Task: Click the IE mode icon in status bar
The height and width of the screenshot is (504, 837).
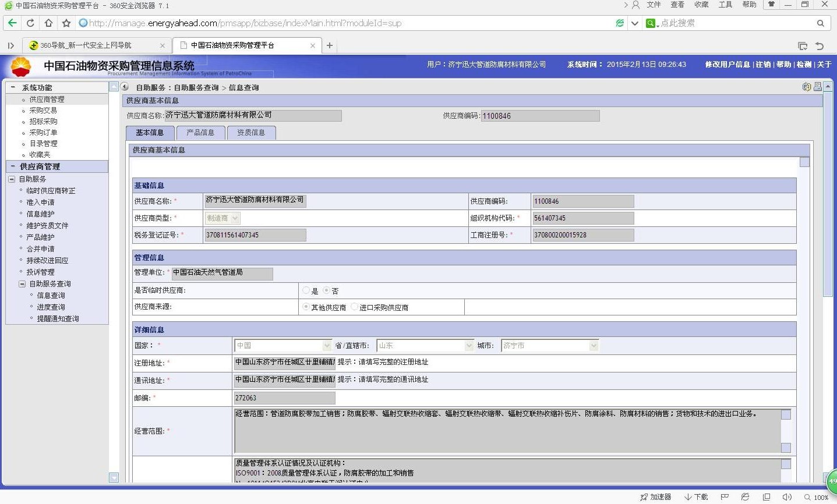Action: (745, 497)
